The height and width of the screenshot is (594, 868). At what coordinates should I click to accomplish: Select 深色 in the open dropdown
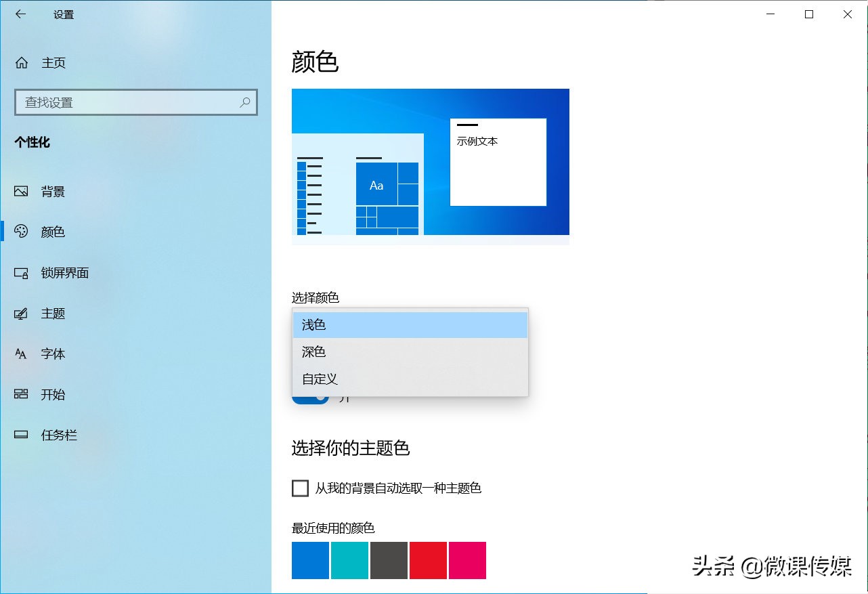[x=410, y=352]
